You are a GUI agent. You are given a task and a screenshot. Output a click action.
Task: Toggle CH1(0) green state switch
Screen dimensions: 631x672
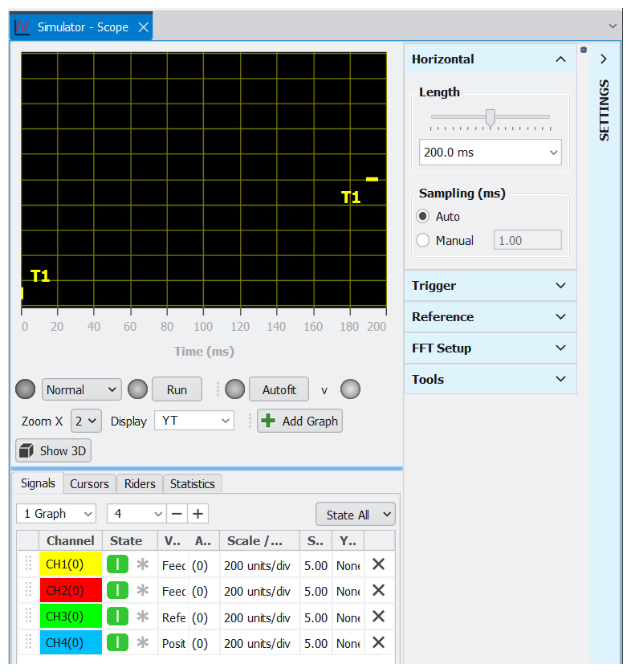pos(117,564)
